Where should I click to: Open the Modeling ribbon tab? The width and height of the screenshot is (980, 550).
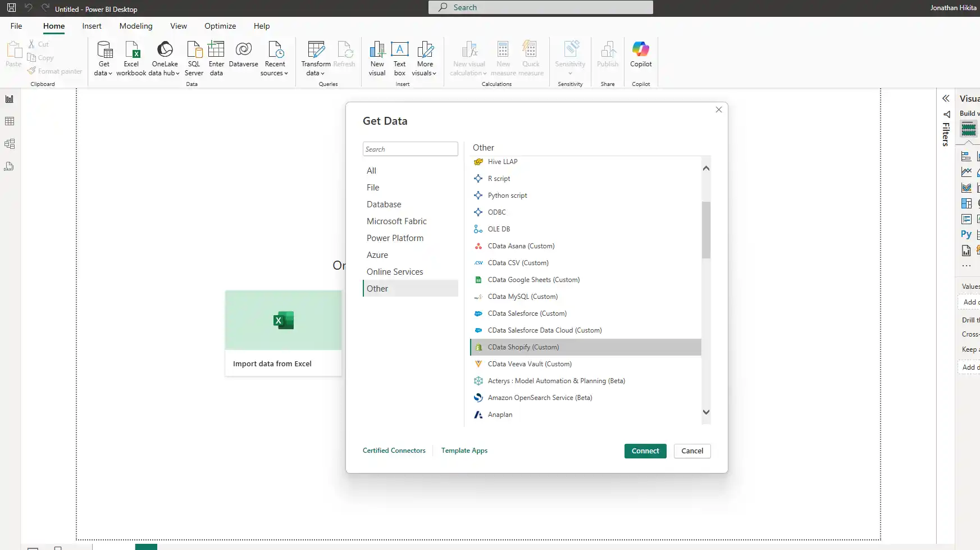135,26
